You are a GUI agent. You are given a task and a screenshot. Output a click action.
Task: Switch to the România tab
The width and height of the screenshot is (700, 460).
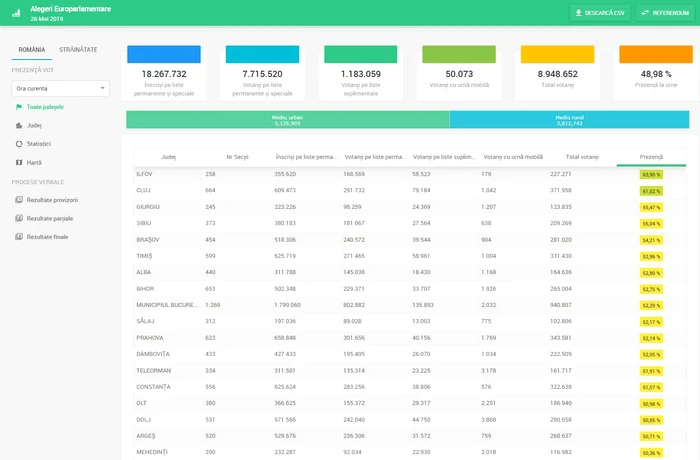32,49
